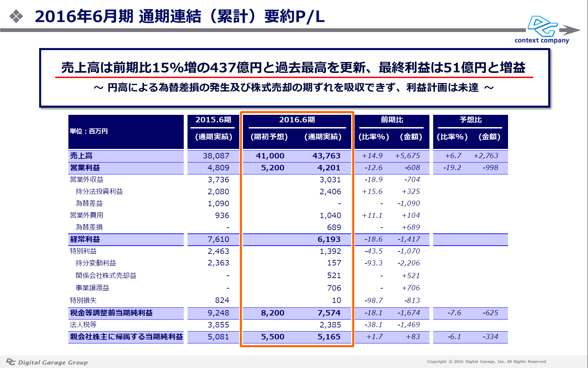
Task: Click the 8,200 pre-tax profit forecast
Action: pos(273,313)
